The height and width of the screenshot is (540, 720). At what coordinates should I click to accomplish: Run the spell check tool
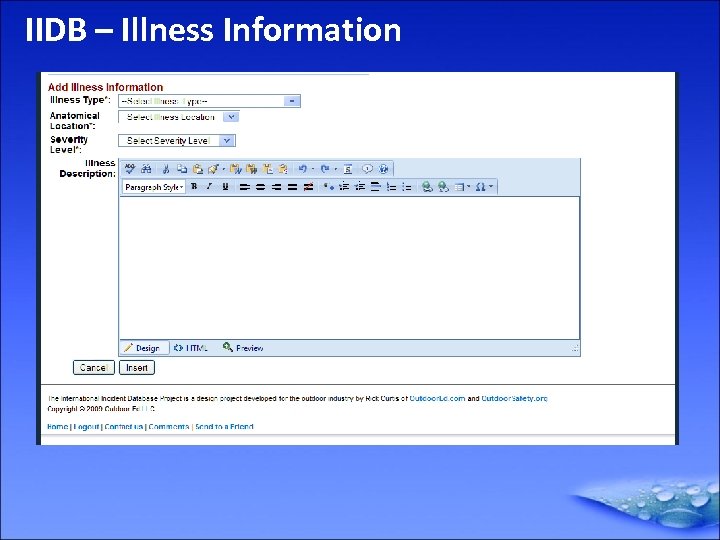tap(130, 169)
